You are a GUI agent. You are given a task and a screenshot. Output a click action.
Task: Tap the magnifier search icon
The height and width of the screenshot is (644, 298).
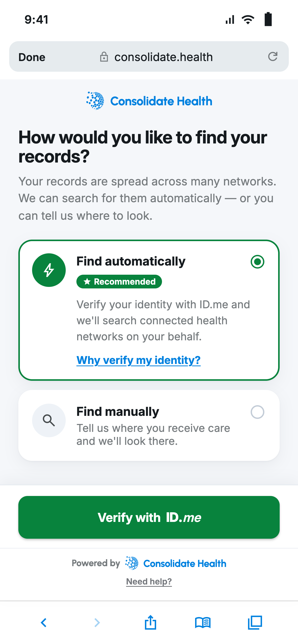coord(49,420)
